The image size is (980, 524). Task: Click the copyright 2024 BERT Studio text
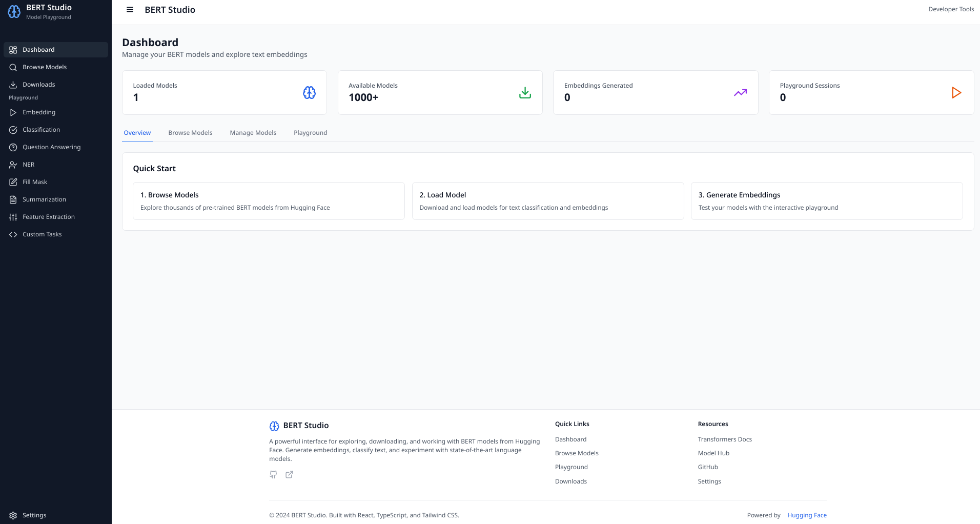364,515
